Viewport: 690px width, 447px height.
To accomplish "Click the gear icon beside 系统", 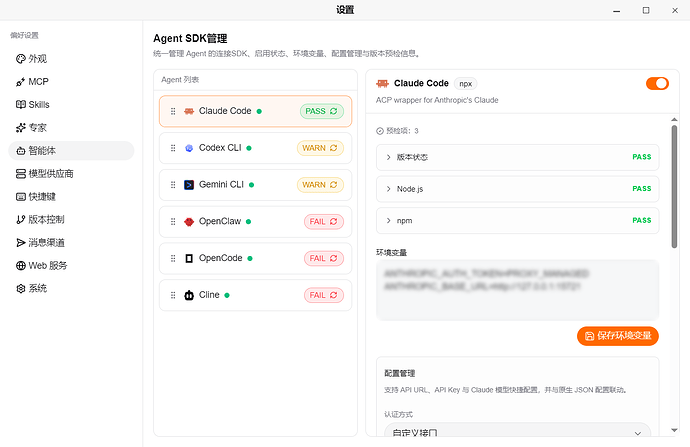I will pos(21,289).
